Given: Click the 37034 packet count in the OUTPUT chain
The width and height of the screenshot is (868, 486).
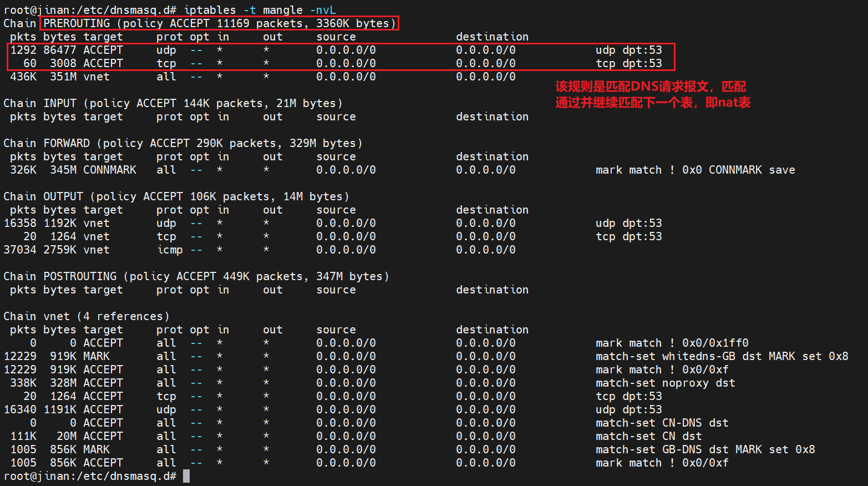Looking at the screenshot, I should point(20,250).
